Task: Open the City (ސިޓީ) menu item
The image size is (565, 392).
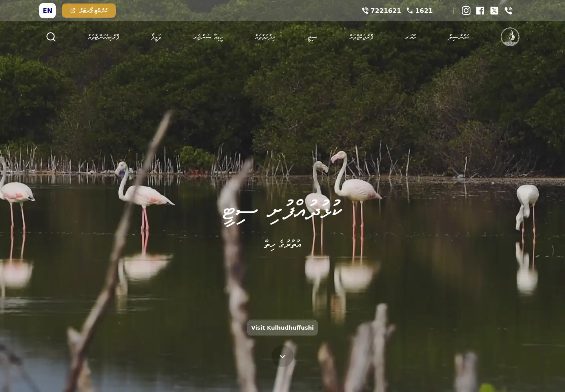Action: pyautogui.click(x=312, y=37)
